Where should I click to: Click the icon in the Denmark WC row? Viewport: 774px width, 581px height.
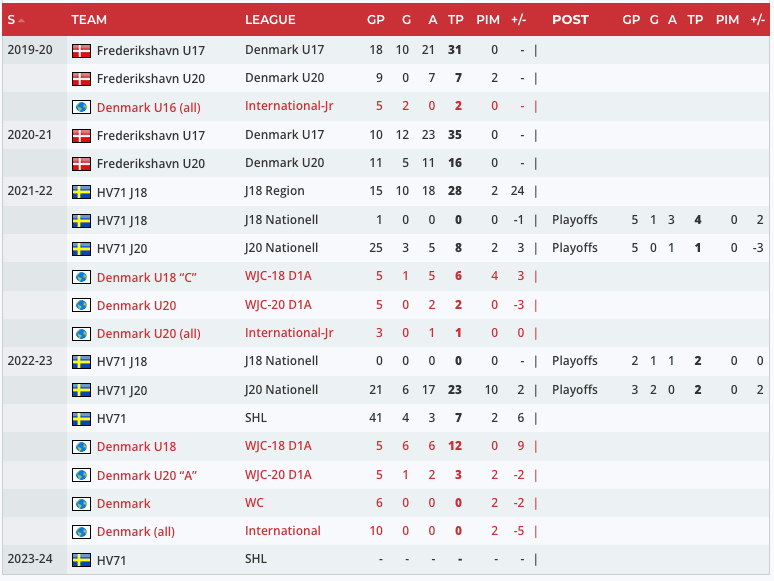tap(82, 504)
